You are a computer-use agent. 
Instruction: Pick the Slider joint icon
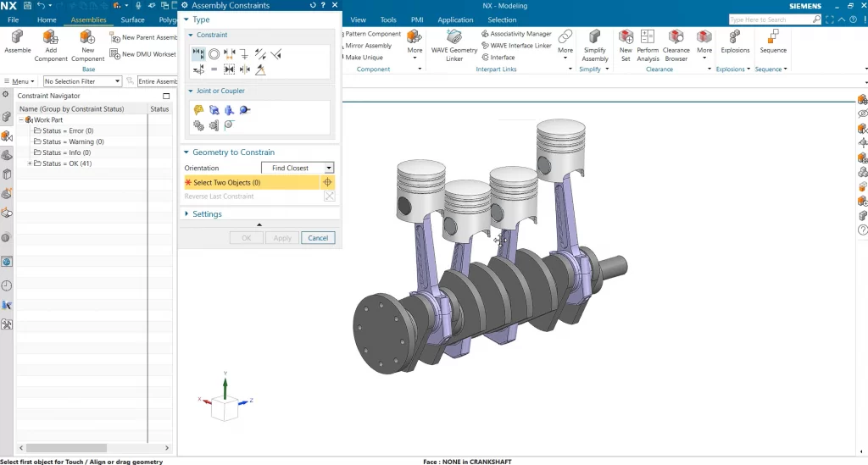[214, 110]
